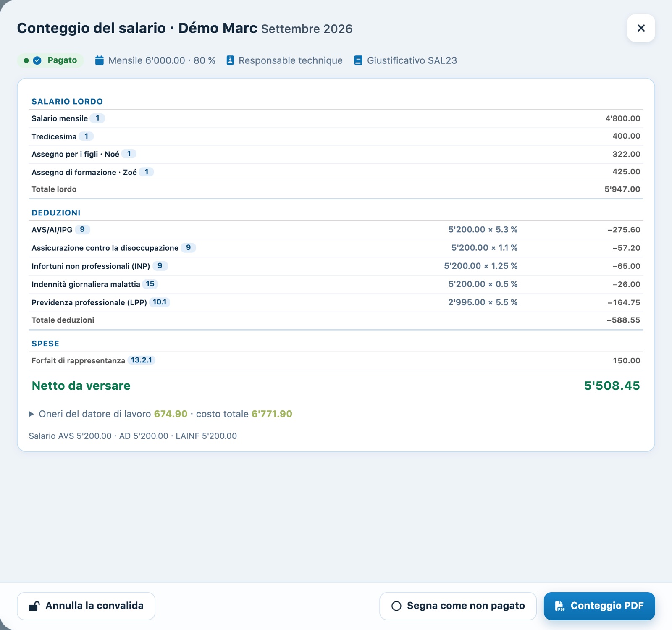Click the SALARIO LORDO section heading
This screenshot has width=672, height=630.
[67, 102]
